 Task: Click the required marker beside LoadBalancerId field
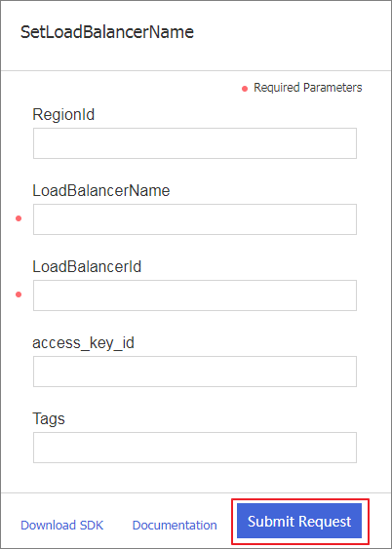(x=19, y=294)
